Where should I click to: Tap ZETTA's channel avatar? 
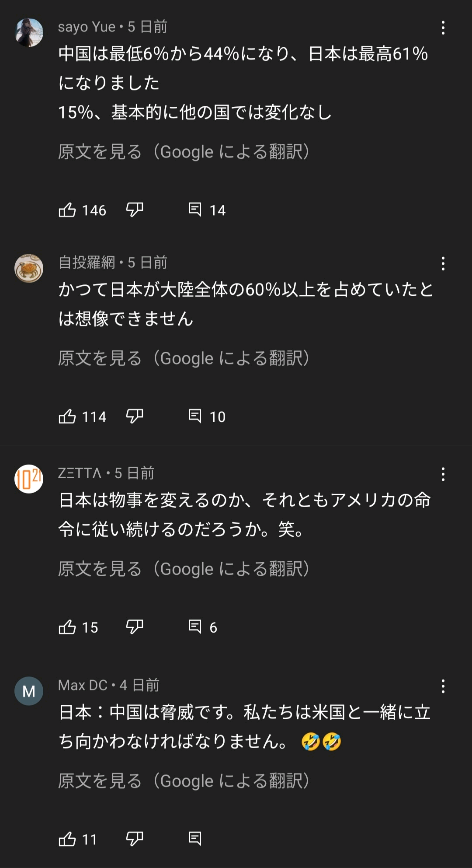pyautogui.click(x=29, y=479)
